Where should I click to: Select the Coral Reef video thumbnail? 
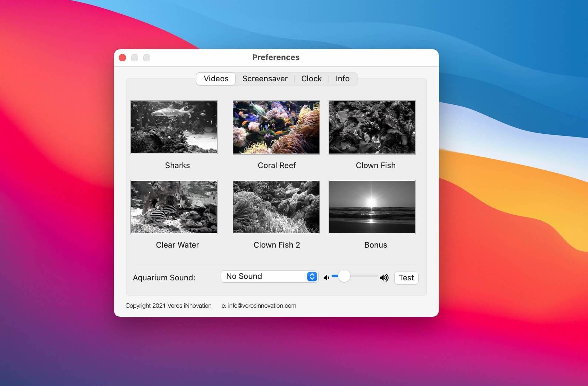pos(276,127)
